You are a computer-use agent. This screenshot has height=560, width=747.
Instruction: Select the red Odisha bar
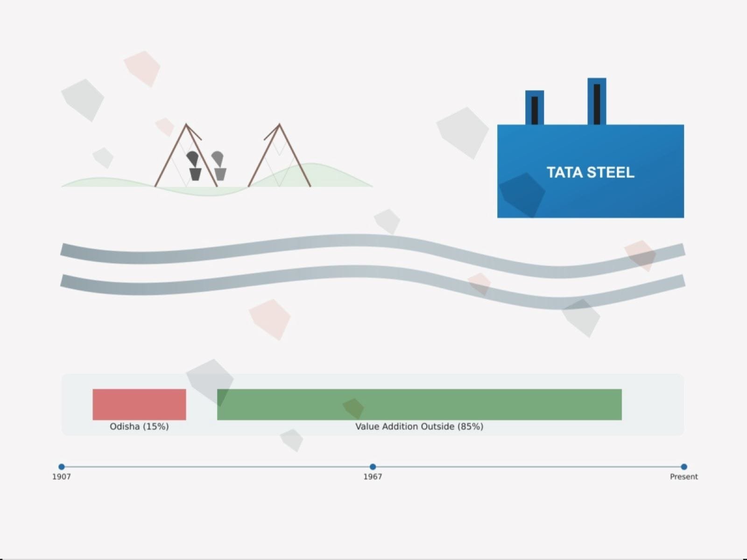[139, 405]
